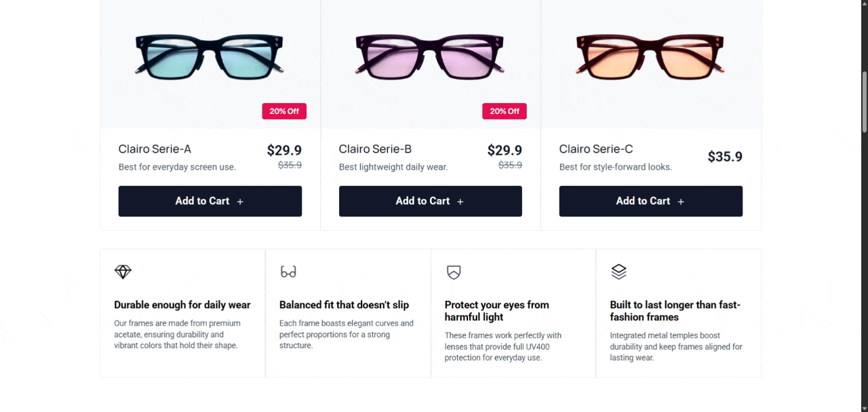This screenshot has width=868, height=412.
Task: Click the plus icon on Serie-A's cart button
Action: click(240, 202)
